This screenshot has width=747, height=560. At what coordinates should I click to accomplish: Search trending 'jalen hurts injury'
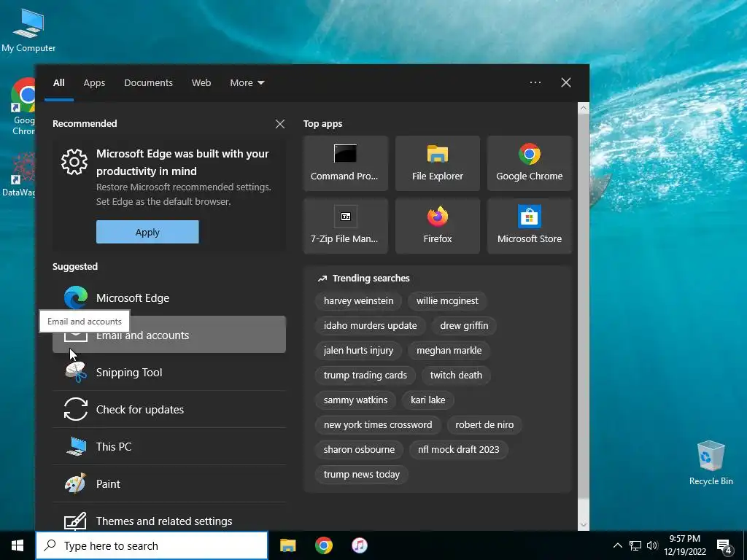358,350
